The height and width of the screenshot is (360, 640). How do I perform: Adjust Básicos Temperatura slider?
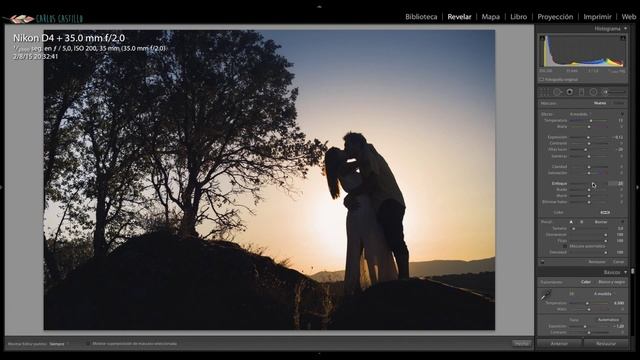[x=589, y=303]
